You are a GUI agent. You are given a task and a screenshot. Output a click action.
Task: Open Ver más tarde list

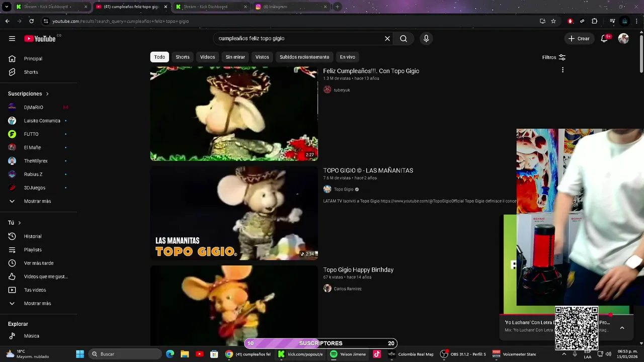(x=39, y=263)
